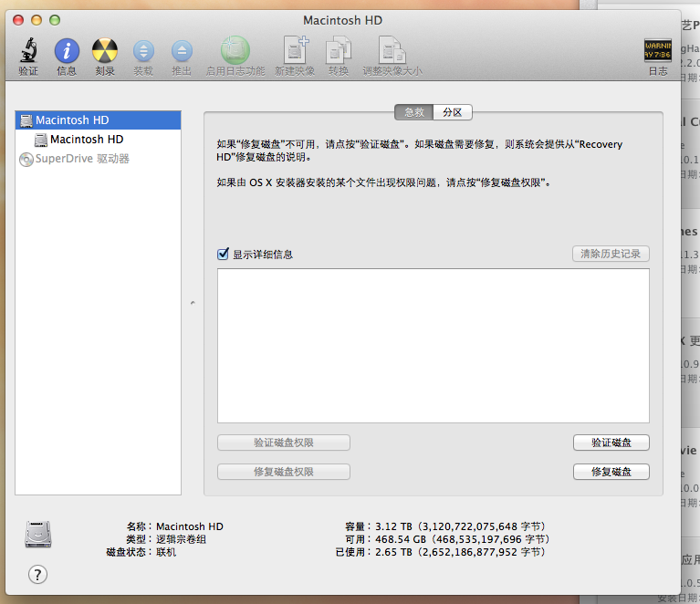Open help with the question mark button
Viewport: 700px width, 604px height.
pyautogui.click(x=37, y=574)
